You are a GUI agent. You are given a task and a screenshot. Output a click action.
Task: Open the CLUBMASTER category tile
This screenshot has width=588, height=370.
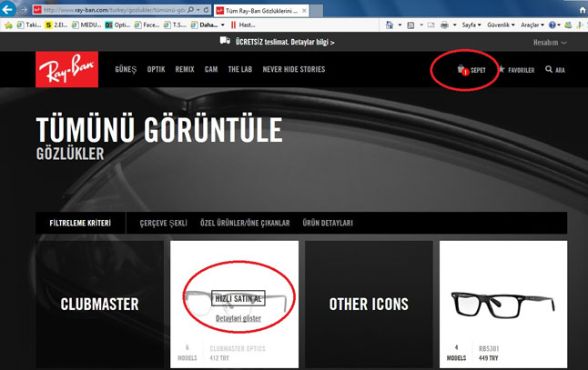click(100, 304)
